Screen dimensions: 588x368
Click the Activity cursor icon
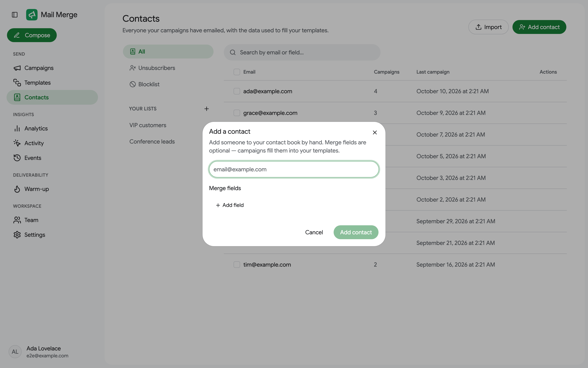[17, 143]
